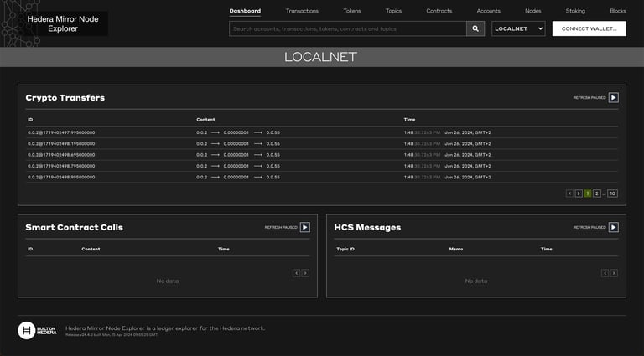Open the LOCALNET network dropdown
The width and height of the screenshot is (644, 356).
pyautogui.click(x=518, y=28)
